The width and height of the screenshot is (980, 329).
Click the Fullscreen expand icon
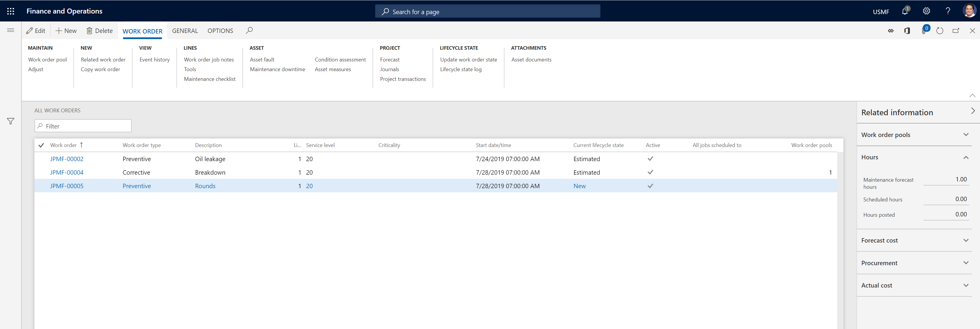pos(957,31)
